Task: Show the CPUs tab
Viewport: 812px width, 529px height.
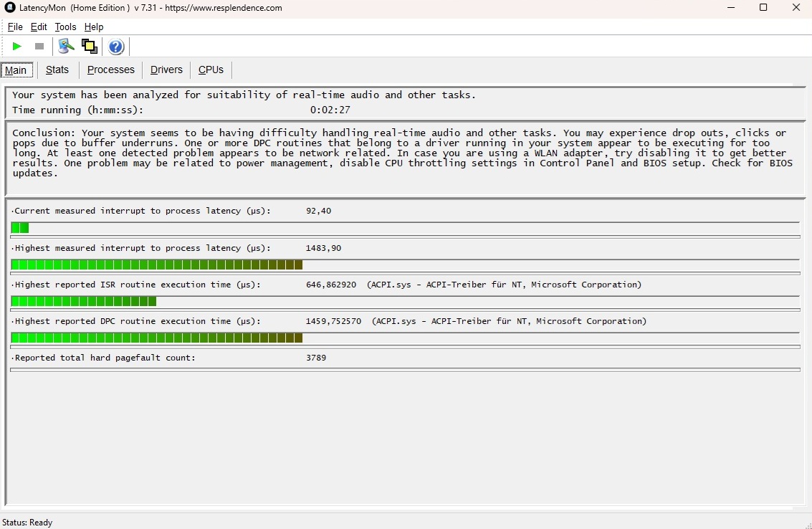Action: (211, 70)
